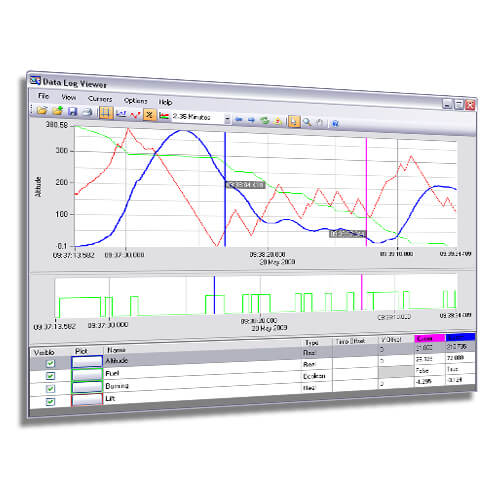Click the gray value label near magenta cursor

coord(348,234)
